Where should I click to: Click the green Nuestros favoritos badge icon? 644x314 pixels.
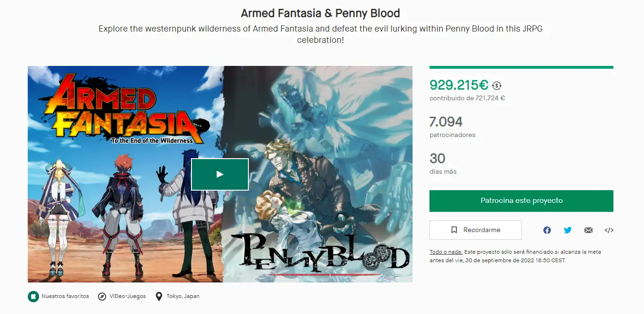tap(33, 297)
